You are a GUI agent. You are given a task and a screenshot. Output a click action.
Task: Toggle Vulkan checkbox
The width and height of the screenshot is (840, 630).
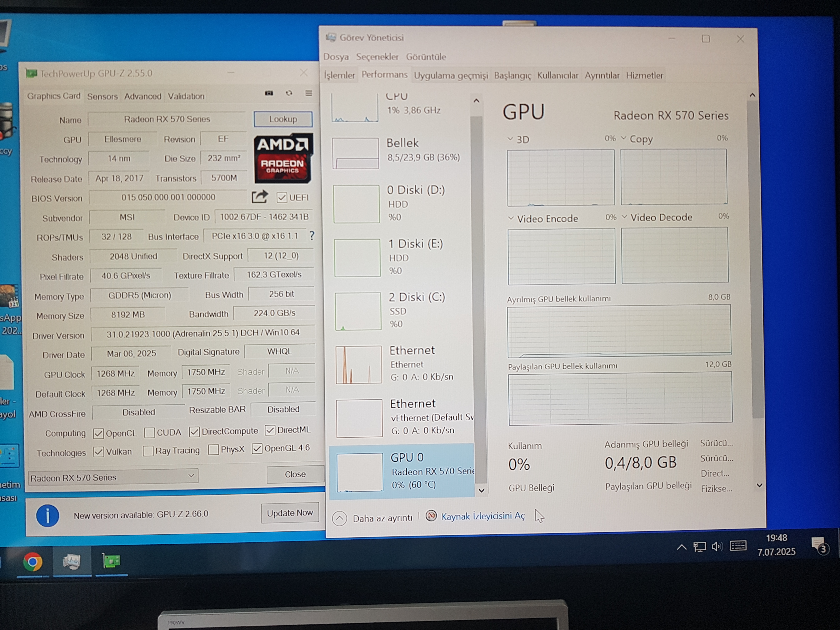99,452
